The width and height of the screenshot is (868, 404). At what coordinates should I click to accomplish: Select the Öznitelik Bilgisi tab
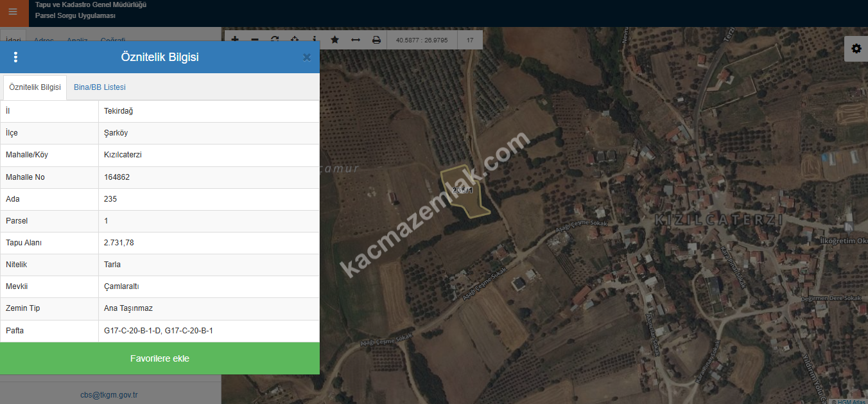tap(35, 87)
